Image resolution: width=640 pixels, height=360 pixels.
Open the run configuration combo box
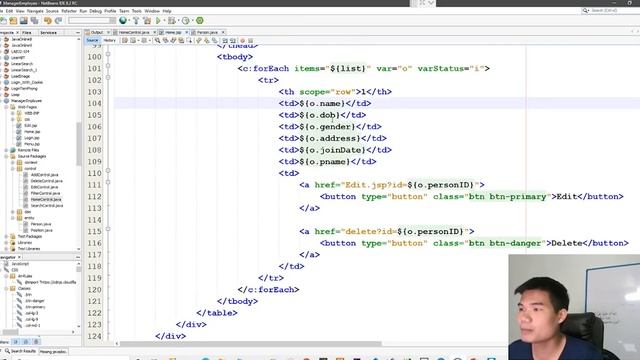[x=92, y=20]
